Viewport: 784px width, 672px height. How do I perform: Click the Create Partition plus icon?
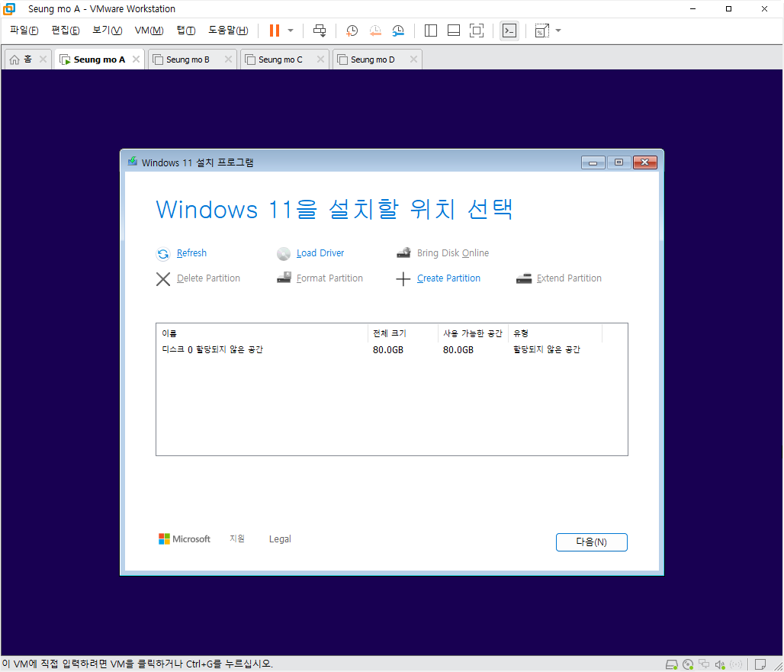tap(403, 279)
